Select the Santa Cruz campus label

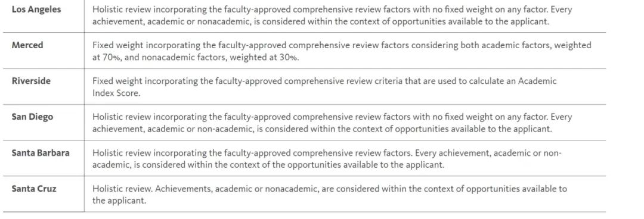[x=34, y=189]
